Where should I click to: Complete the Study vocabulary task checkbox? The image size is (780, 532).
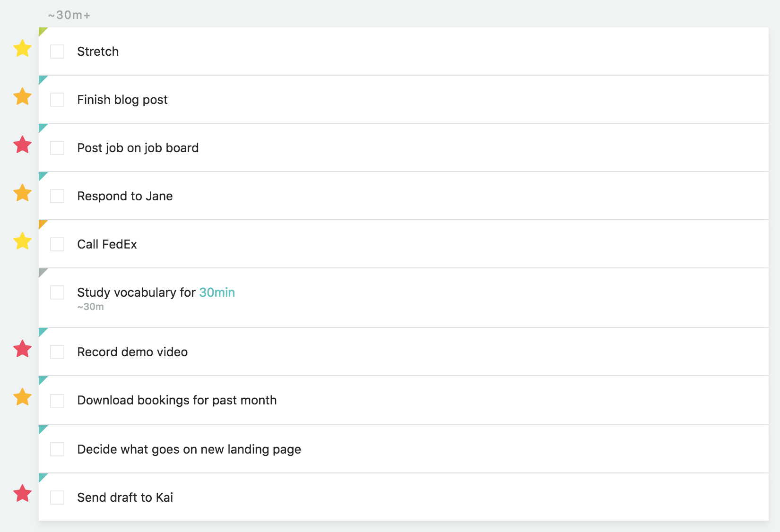57,292
